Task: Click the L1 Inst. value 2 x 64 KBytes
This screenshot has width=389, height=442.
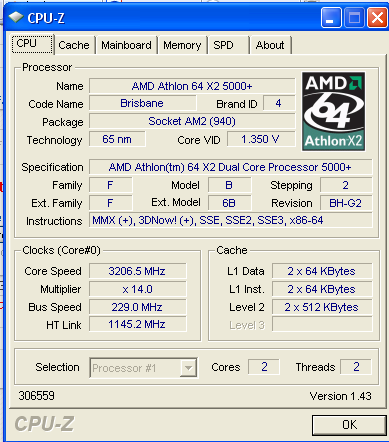Action: (x=322, y=289)
